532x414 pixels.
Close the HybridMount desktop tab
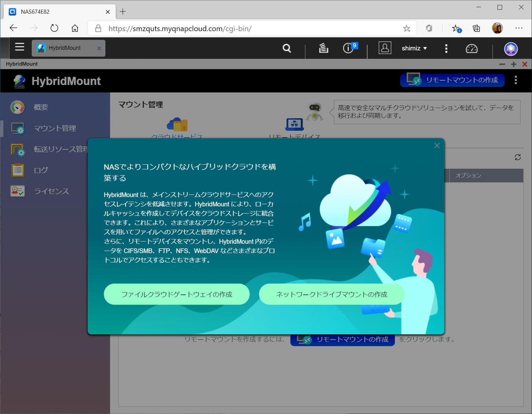pos(99,48)
